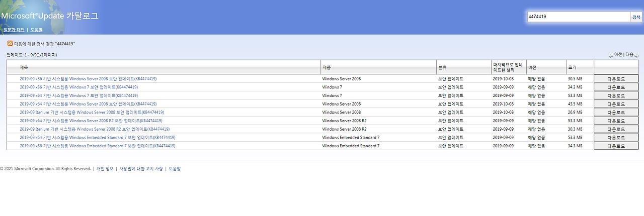
Task: Download the x86 Windows 7 update
Action: coord(616,87)
